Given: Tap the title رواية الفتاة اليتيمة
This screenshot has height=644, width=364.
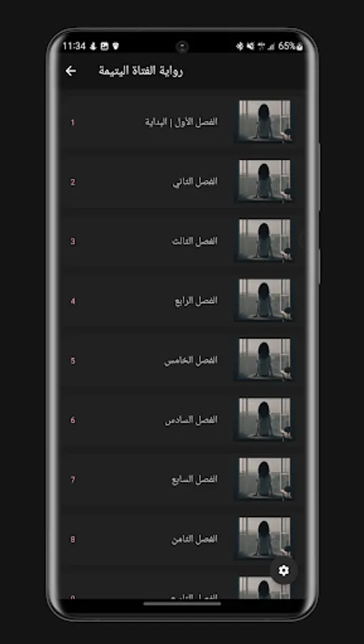Looking at the screenshot, I should tap(140, 71).
